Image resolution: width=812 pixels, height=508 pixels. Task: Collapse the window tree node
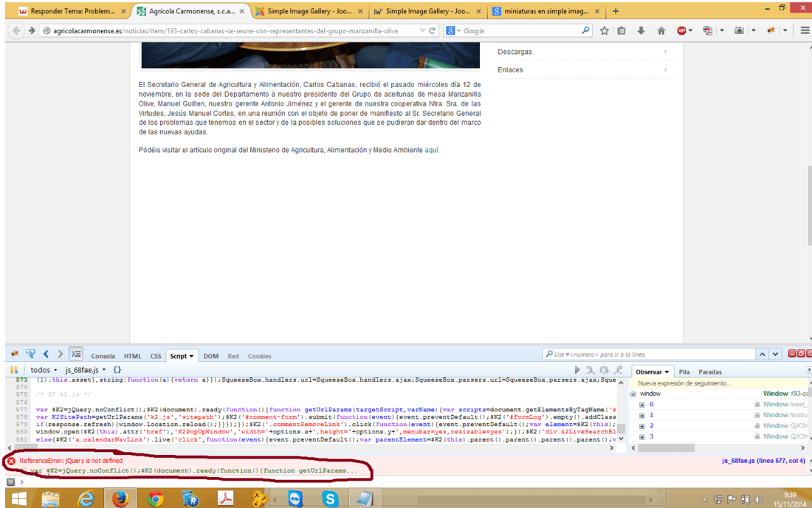pos(633,394)
